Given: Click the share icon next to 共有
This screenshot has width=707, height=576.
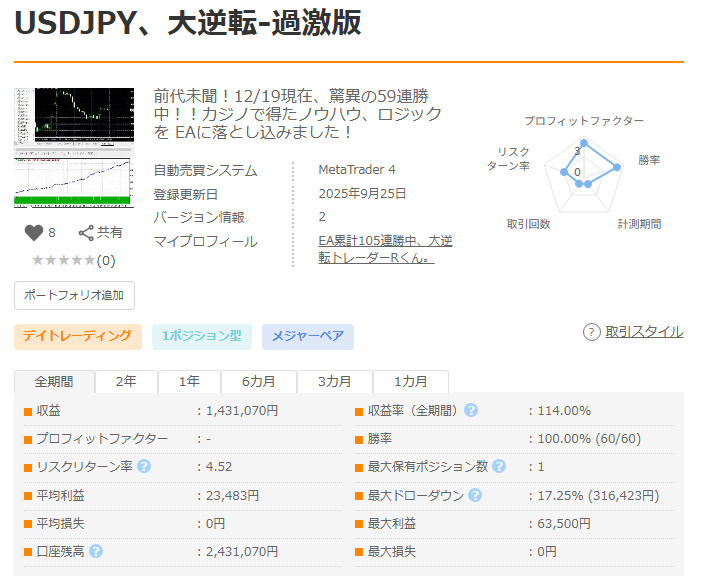Looking at the screenshot, I should (86, 233).
